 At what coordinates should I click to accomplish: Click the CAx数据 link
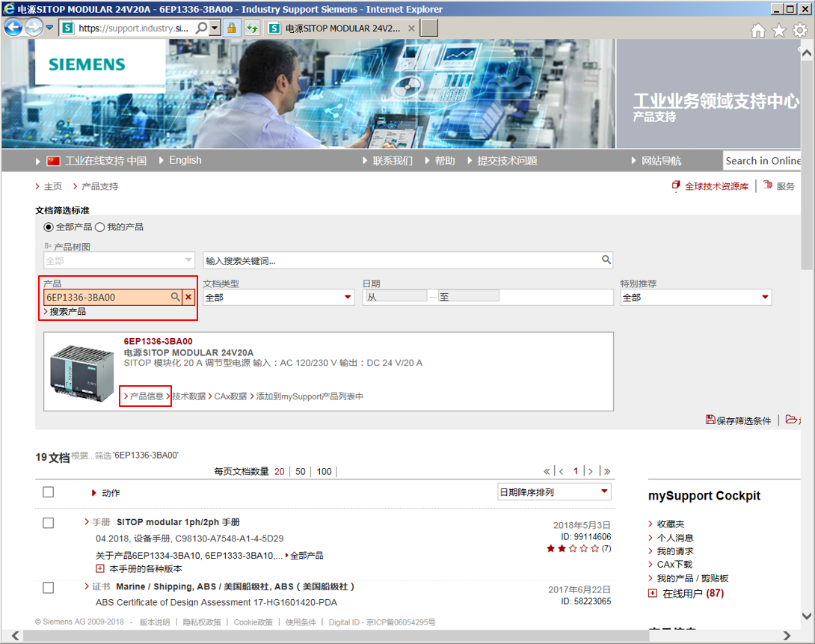pyautogui.click(x=231, y=396)
